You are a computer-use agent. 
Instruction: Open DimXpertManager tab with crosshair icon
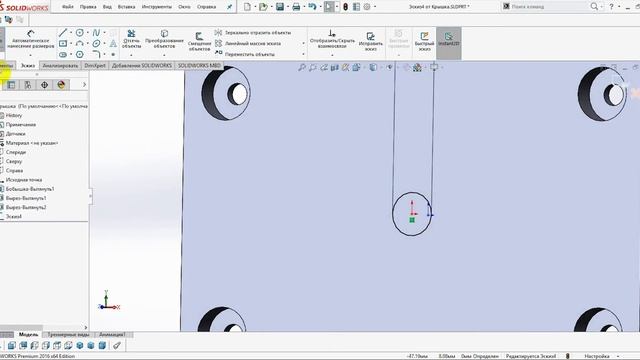(44, 85)
